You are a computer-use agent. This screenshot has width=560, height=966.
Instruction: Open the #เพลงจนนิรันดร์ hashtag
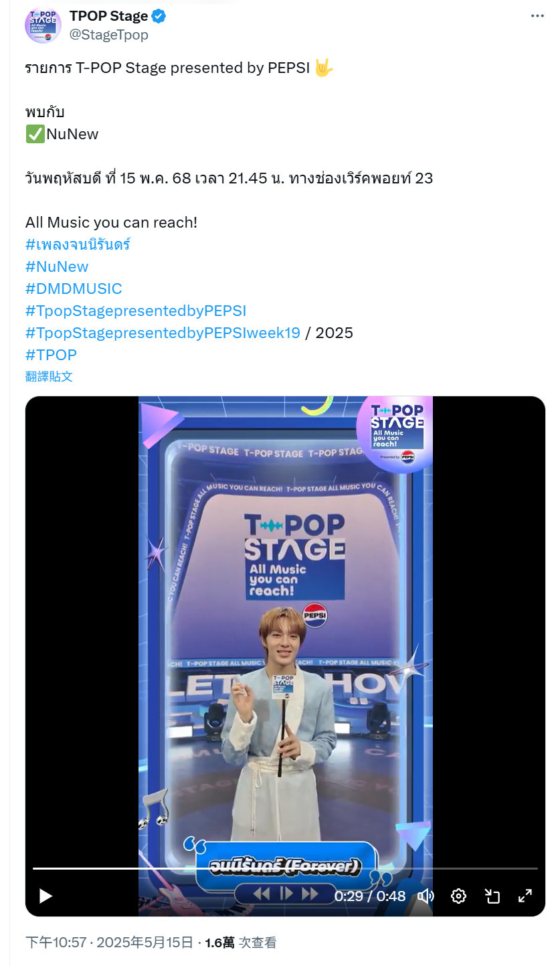tap(78, 244)
